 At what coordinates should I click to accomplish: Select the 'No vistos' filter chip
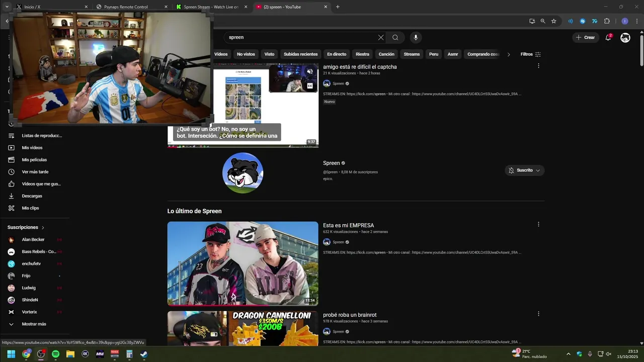coord(246,54)
